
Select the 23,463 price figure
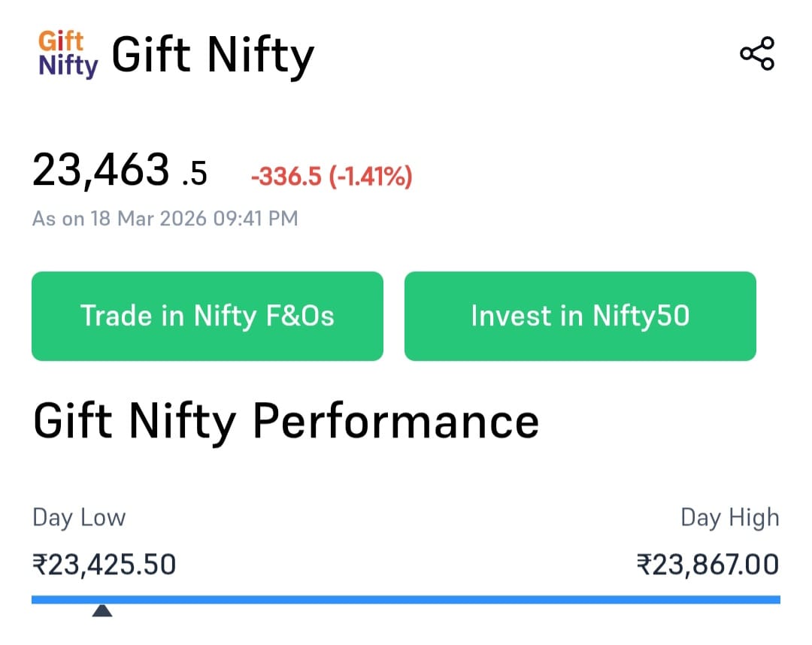(101, 170)
